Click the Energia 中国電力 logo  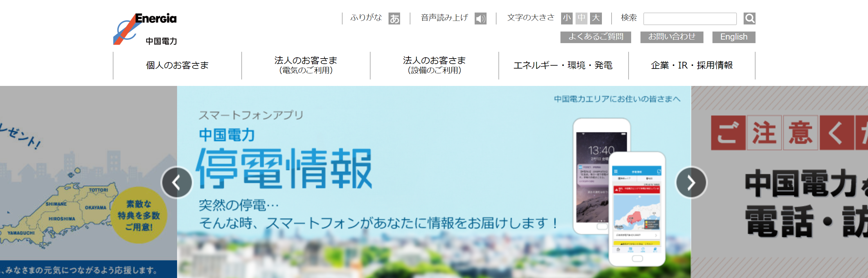pyautogui.click(x=145, y=29)
